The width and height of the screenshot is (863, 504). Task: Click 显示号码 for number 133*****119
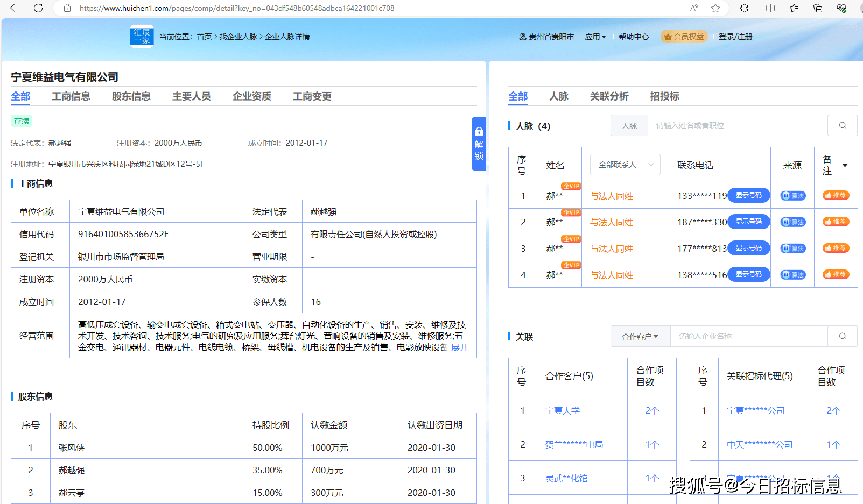pos(749,195)
